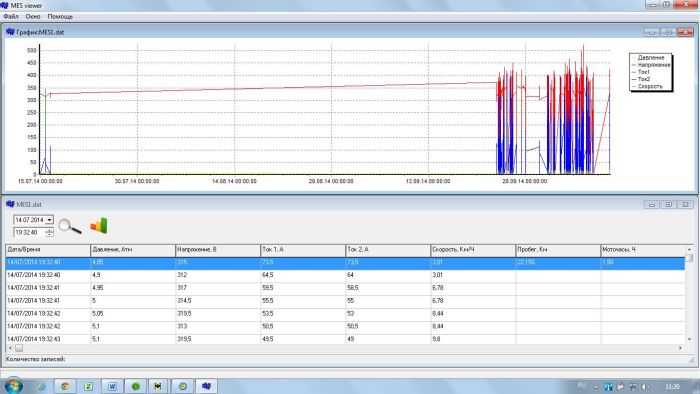This screenshot has width=700, height=394.
Task: Open the date dropdown 14.07.2014
Action: 50,220
